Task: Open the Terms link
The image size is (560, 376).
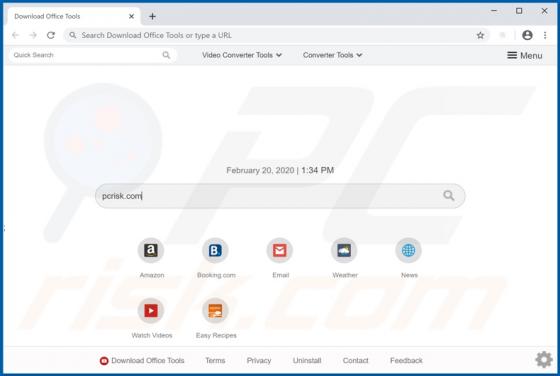Action: click(x=215, y=361)
